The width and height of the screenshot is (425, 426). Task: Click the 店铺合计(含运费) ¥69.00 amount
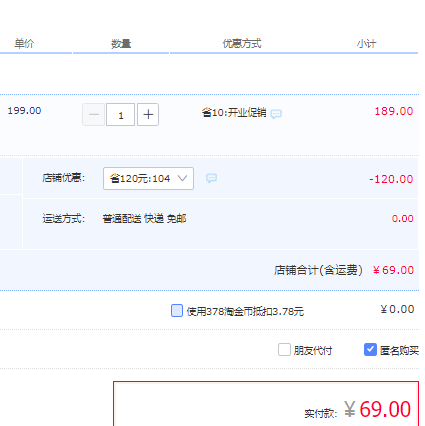point(393,270)
